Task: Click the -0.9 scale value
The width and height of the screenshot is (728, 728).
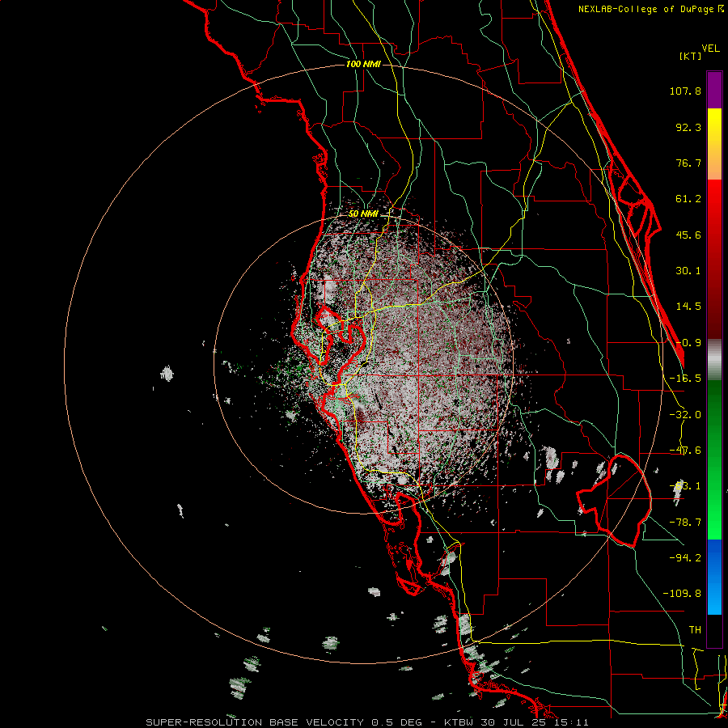Action: tap(688, 343)
